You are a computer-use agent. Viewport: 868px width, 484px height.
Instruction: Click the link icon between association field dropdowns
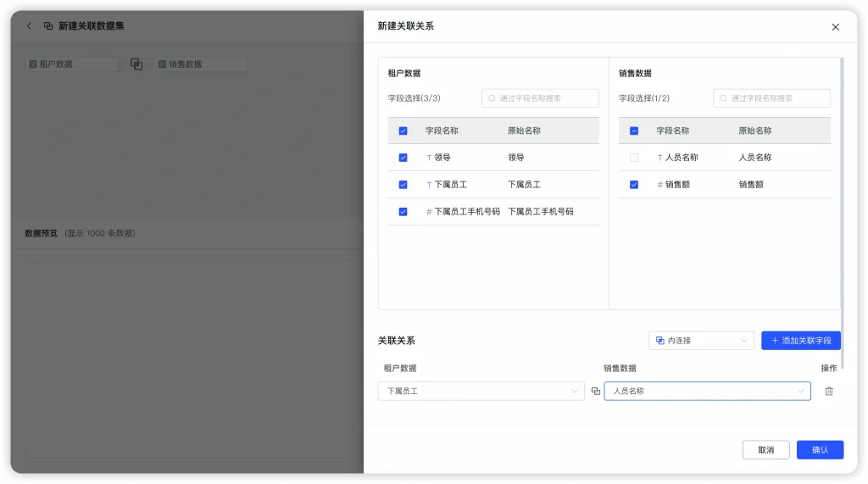(596, 391)
